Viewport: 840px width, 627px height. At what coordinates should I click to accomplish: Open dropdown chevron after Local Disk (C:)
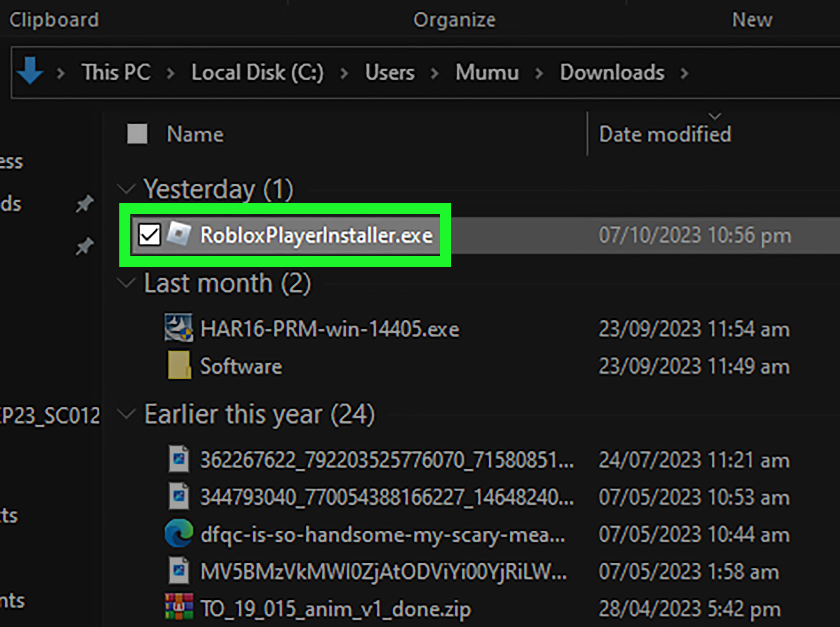(x=344, y=73)
